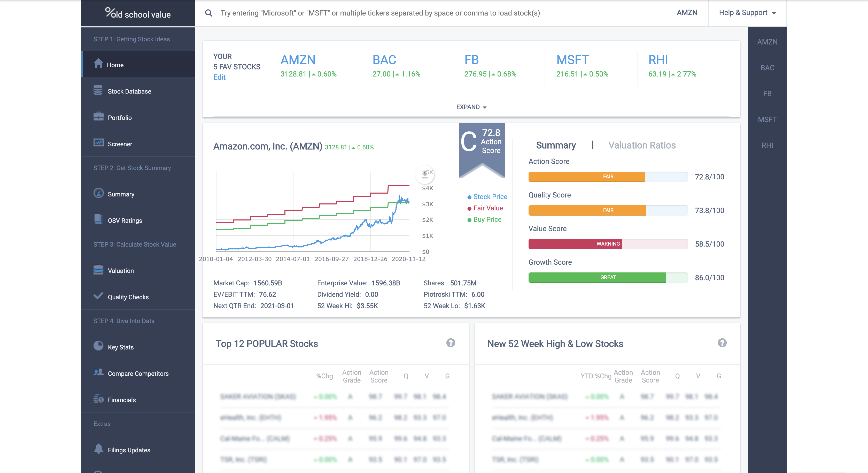Open Home via its house icon
The height and width of the screenshot is (473, 868).
click(x=98, y=63)
